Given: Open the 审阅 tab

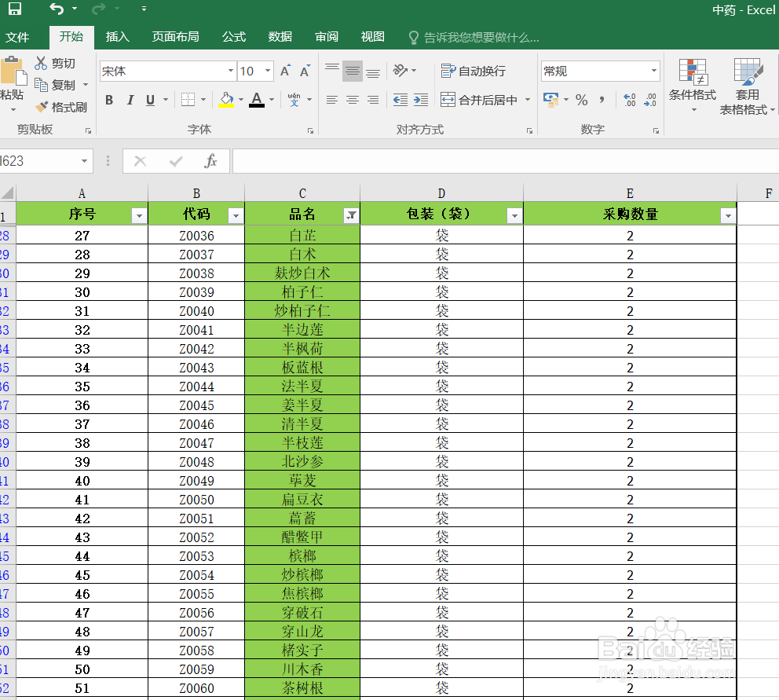Looking at the screenshot, I should (327, 37).
